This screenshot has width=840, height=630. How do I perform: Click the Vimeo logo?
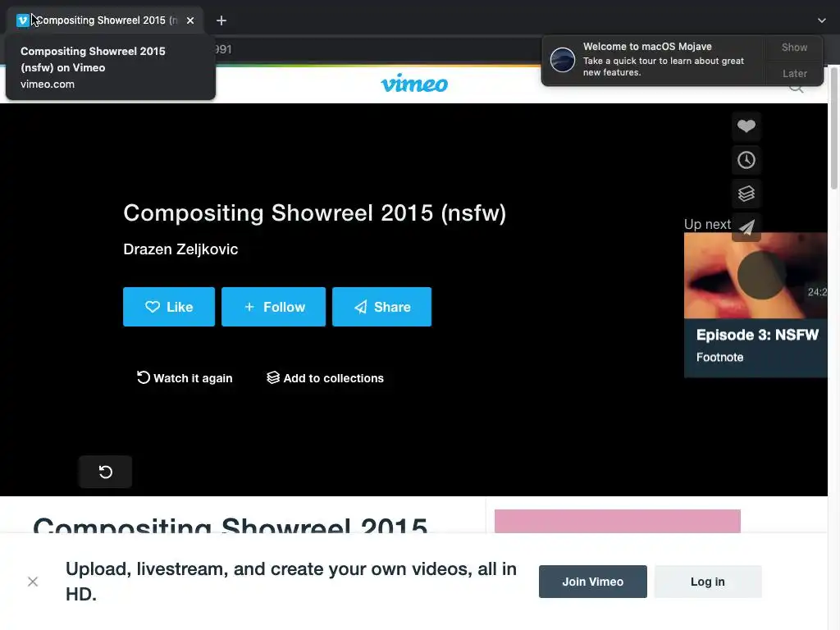414,84
